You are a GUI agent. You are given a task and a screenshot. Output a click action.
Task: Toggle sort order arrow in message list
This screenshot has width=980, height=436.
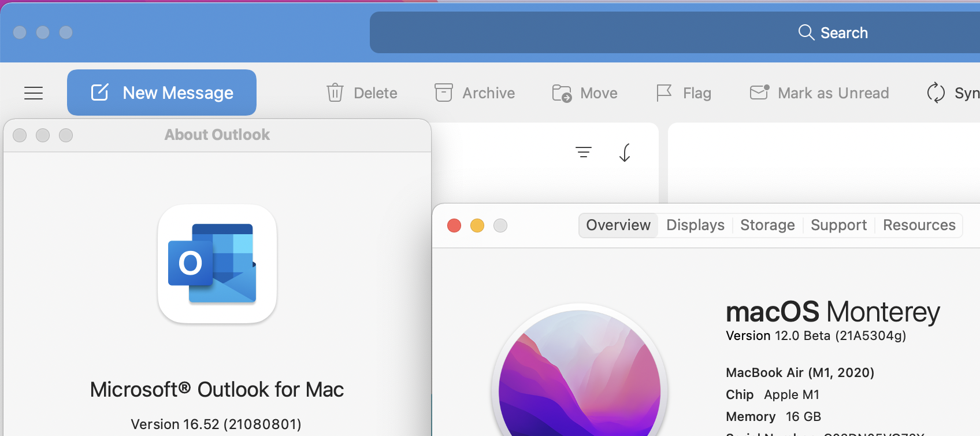(625, 153)
